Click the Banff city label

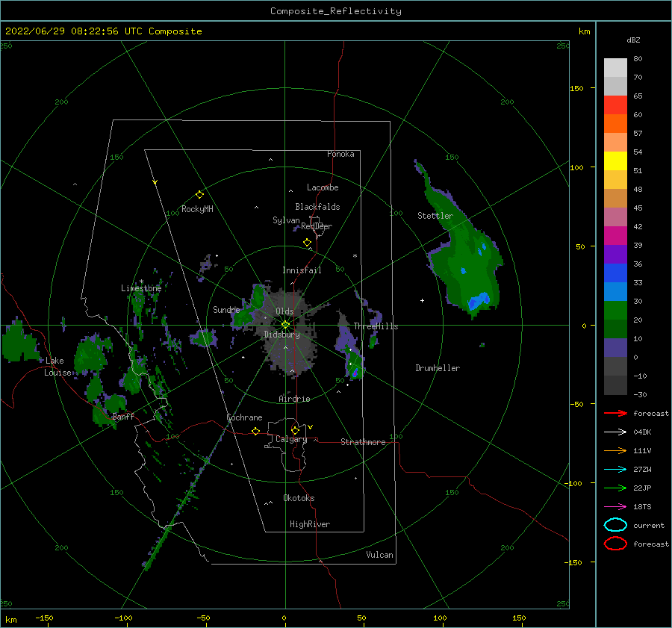pyautogui.click(x=123, y=416)
